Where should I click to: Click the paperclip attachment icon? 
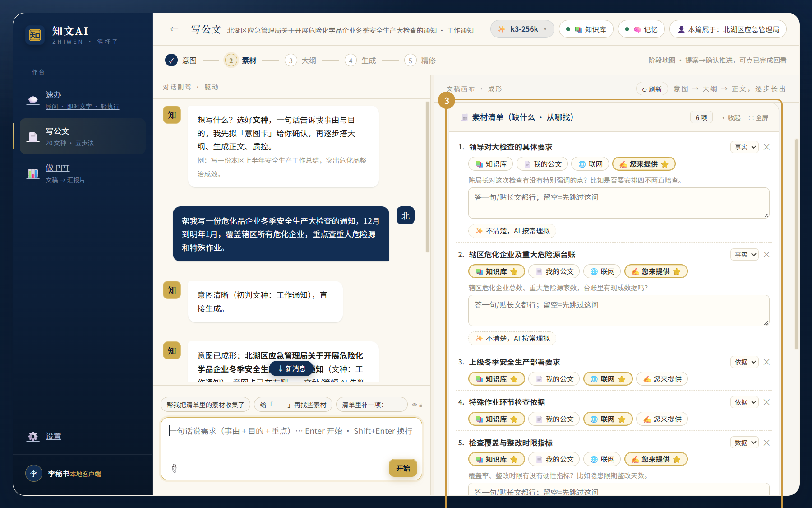point(175,468)
